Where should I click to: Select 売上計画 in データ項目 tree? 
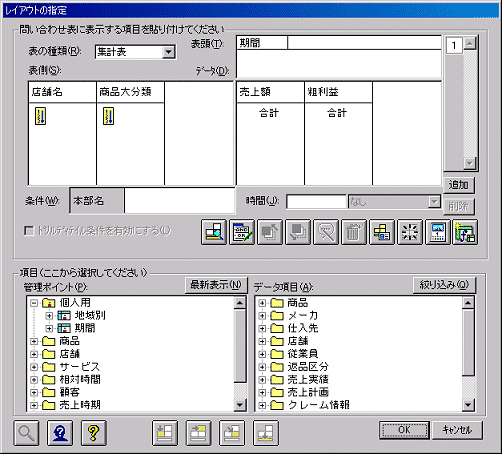308,392
